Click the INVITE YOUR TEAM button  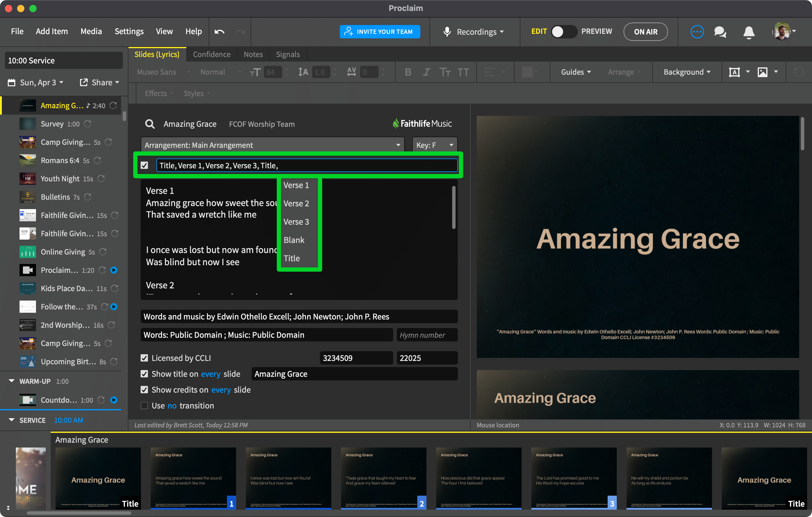pyautogui.click(x=380, y=32)
